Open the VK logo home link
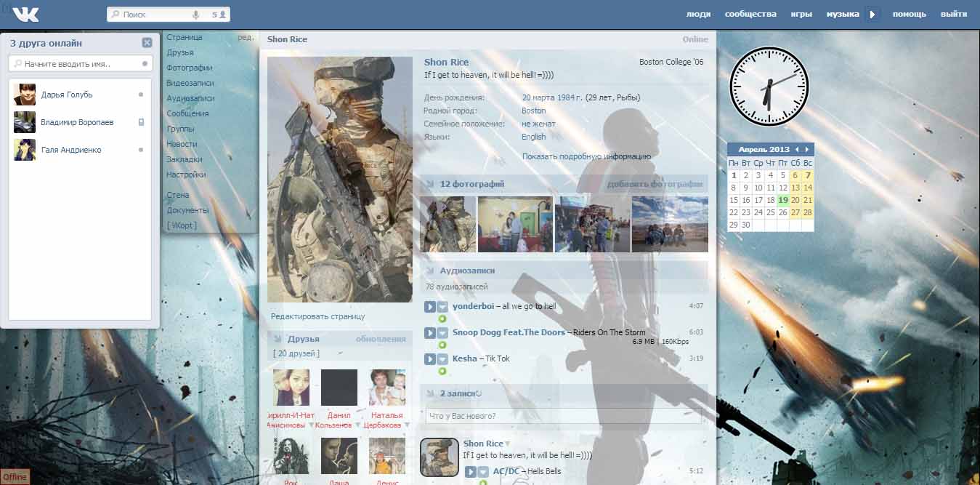Viewport: 980px width, 485px height. click(26, 14)
